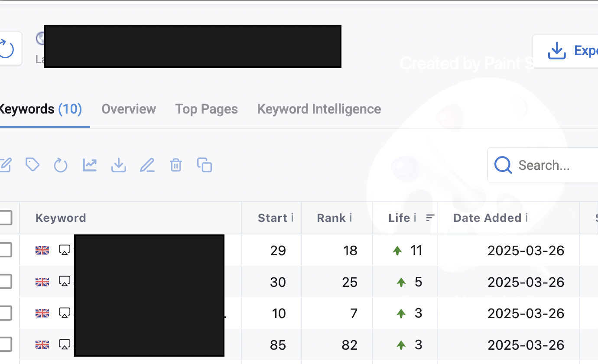Click into the Search input field
Viewport: 598px width, 364px height.
tap(543, 165)
